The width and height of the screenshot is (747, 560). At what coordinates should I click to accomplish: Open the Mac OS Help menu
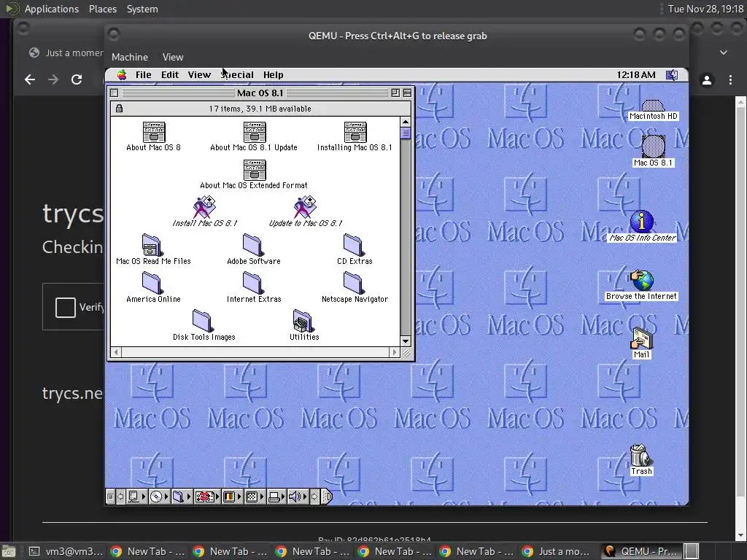[274, 75]
